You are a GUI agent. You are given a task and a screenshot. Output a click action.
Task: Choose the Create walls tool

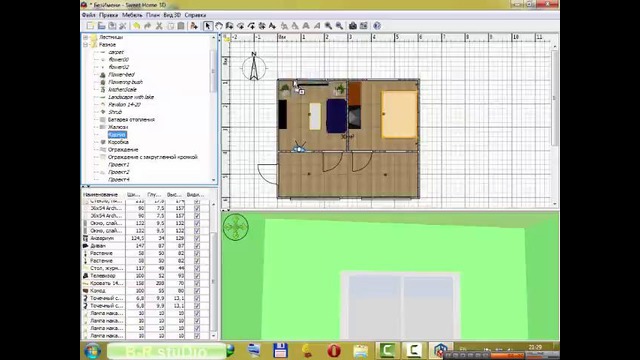pyautogui.click(x=229, y=26)
